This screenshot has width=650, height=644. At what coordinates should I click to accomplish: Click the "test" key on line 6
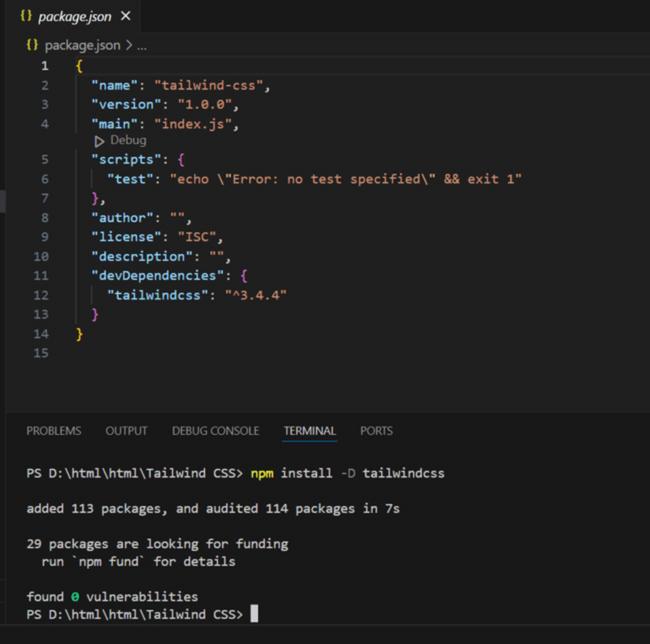click(x=130, y=179)
